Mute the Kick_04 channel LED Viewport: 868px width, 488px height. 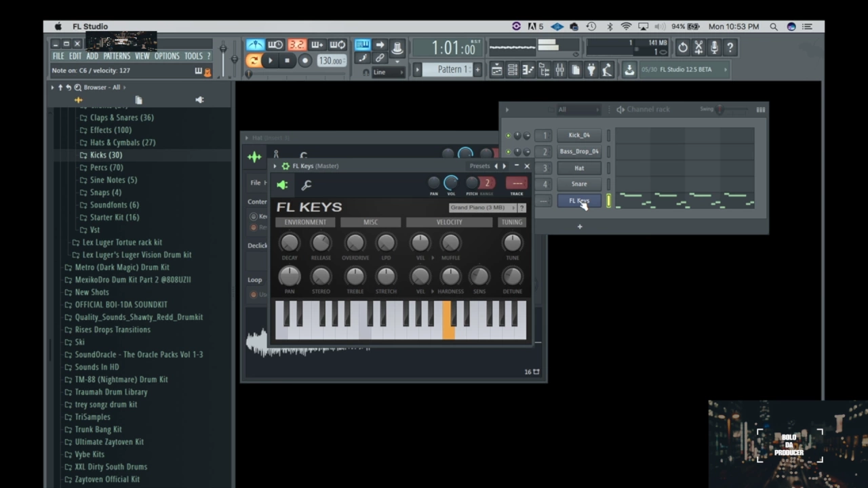(x=508, y=136)
